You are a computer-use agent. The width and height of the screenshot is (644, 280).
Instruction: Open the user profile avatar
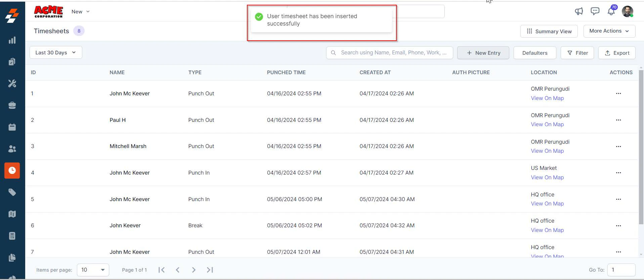pos(628,11)
